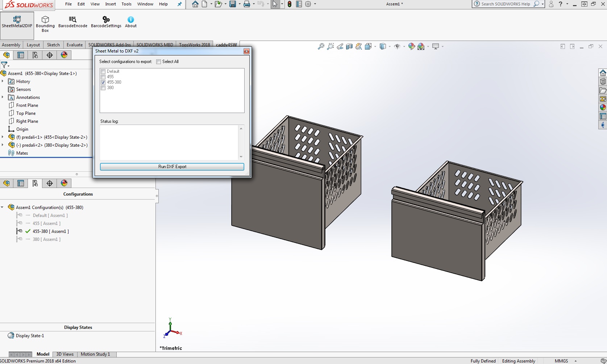Open the DisplayManager appearance icon
The height and width of the screenshot is (364, 607).
tap(64, 55)
